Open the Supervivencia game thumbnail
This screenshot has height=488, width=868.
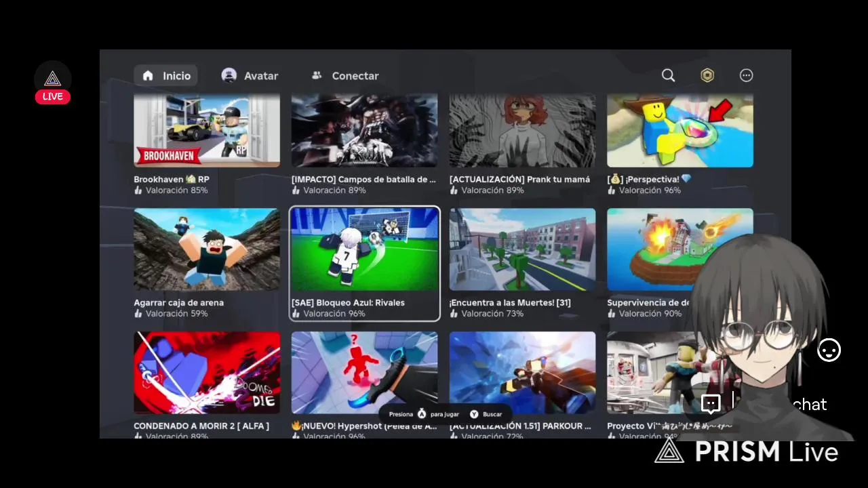tap(680, 249)
